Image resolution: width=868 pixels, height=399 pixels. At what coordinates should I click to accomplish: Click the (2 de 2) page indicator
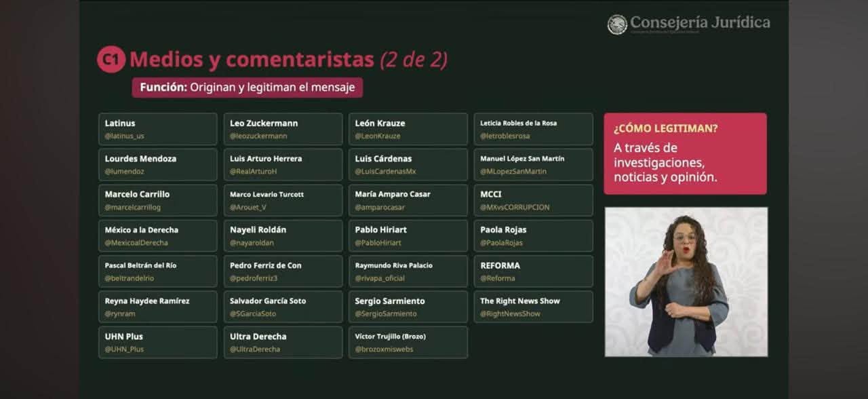(x=414, y=60)
